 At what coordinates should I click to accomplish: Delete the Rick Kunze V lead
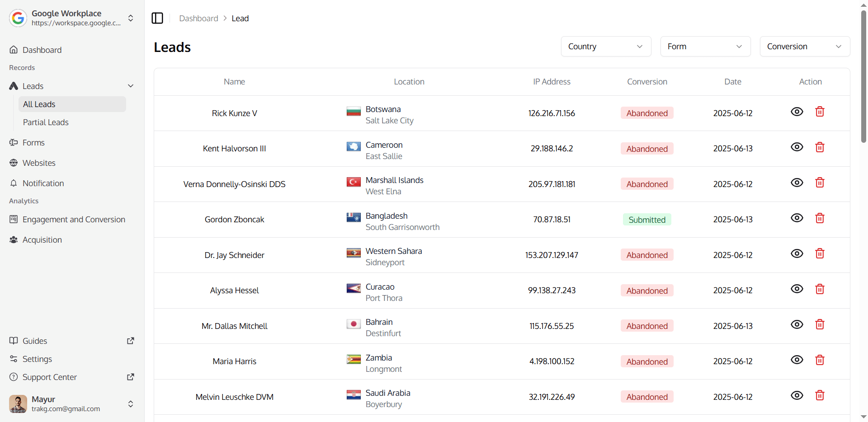819,112
